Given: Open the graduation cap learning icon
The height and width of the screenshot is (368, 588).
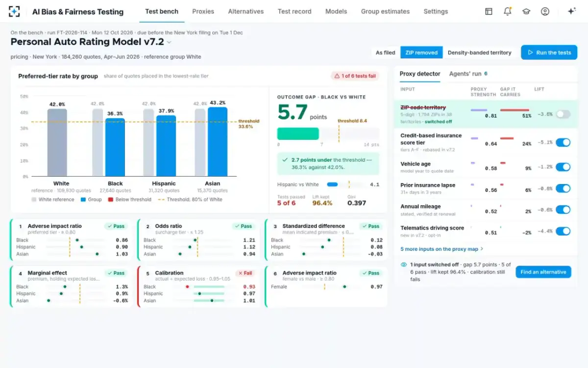Looking at the screenshot, I should coord(526,11).
